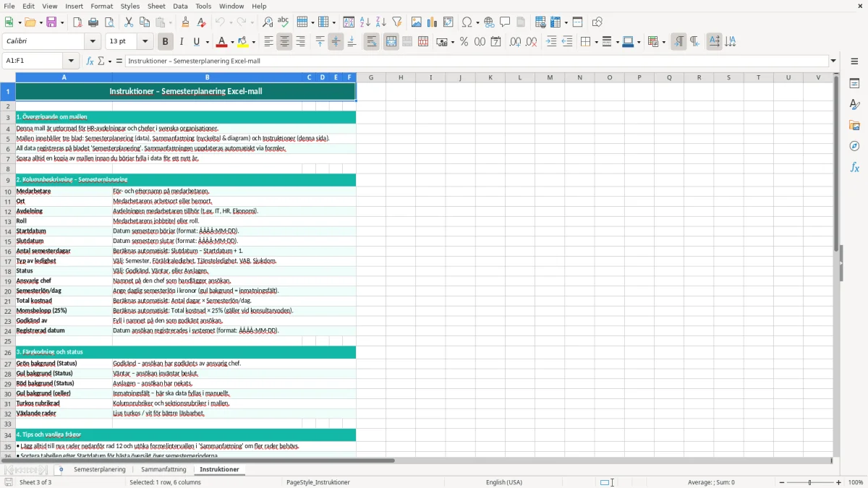The width and height of the screenshot is (868, 488).
Task: Click the AutoFilter funnel icon
Action: pos(397,22)
